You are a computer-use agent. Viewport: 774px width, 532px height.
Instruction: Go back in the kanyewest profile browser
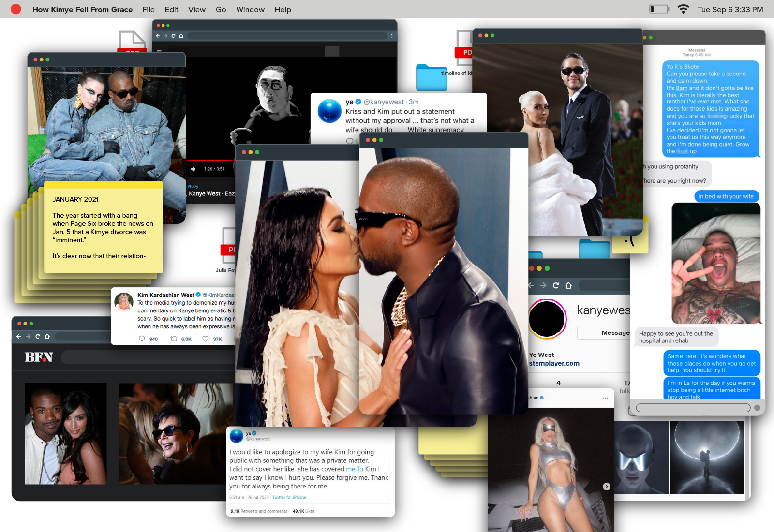[x=531, y=285]
